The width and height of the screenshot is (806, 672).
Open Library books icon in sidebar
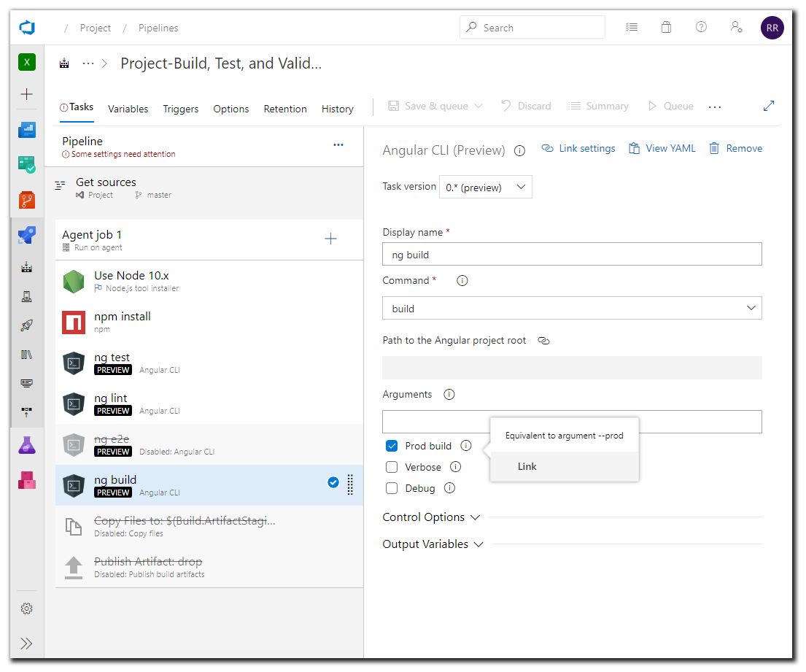pos(27,355)
